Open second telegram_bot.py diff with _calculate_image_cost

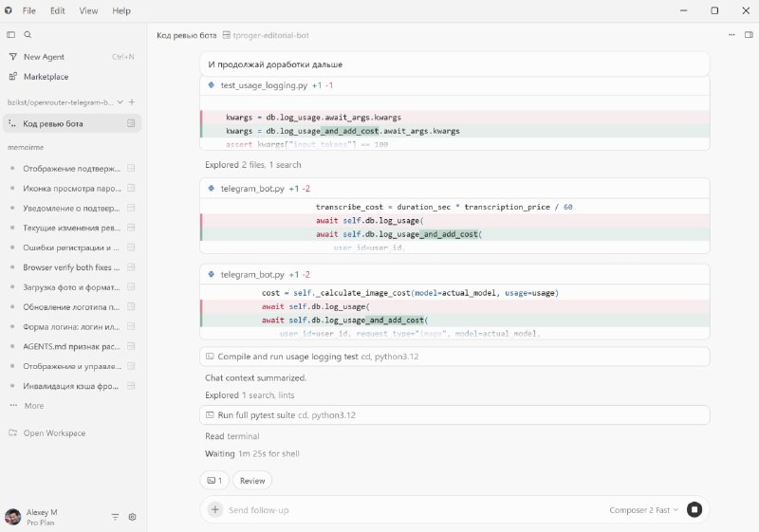pyautogui.click(x=454, y=274)
